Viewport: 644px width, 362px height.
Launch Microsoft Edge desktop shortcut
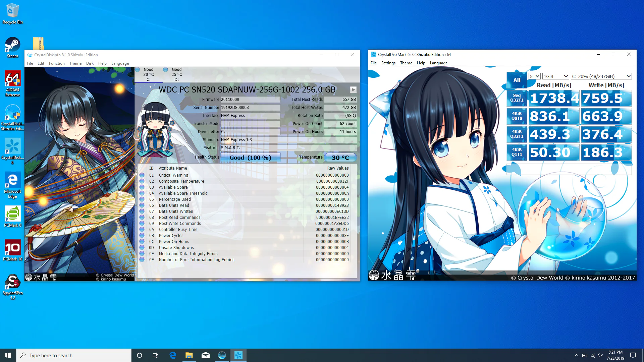click(12, 185)
